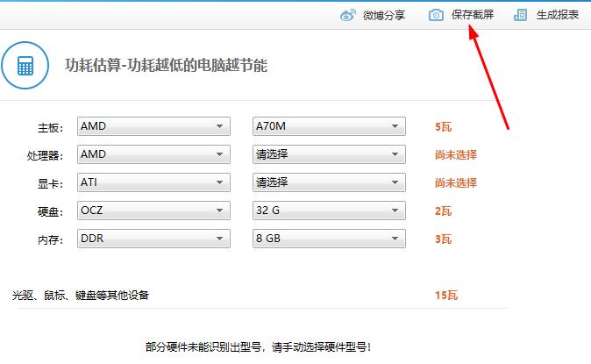Open the 显卡 brand dropdown showing ATI
Screen dimensions: 591x364
pos(153,182)
